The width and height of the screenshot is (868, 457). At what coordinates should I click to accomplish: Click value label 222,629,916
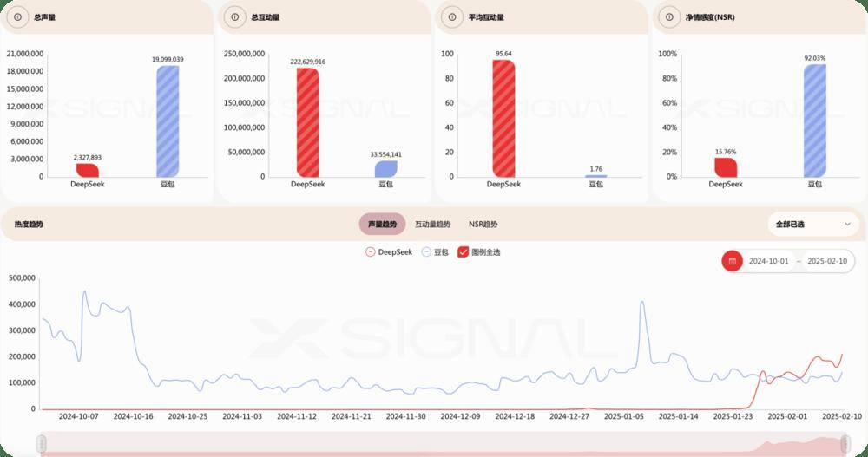tap(308, 62)
